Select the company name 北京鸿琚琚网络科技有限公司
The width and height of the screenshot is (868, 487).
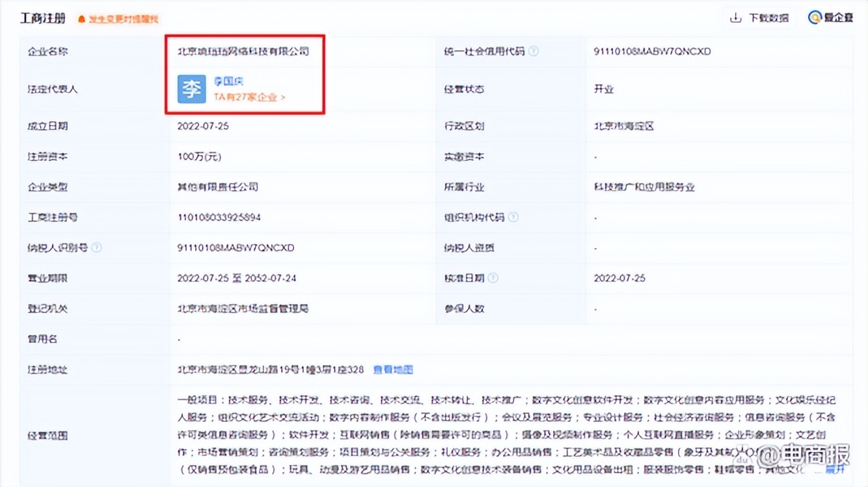click(244, 51)
